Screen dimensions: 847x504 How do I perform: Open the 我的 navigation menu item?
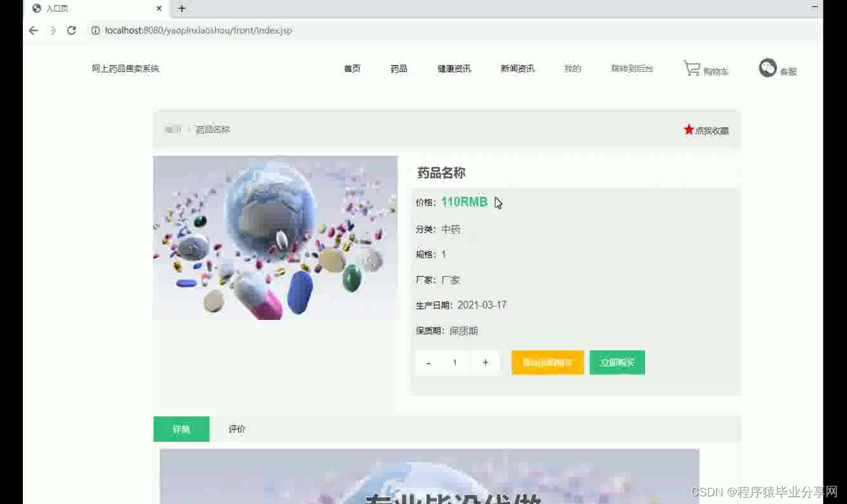point(573,69)
